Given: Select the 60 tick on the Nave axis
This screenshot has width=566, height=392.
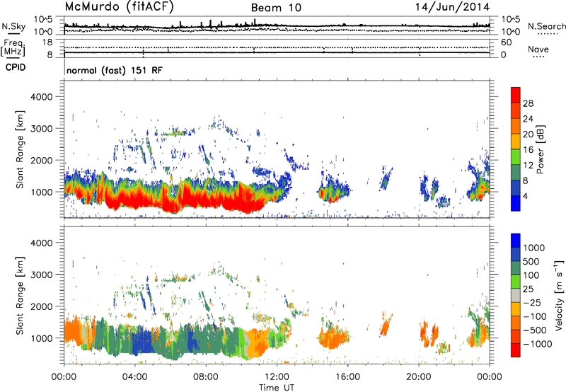Looking at the screenshot, I should pos(506,42).
